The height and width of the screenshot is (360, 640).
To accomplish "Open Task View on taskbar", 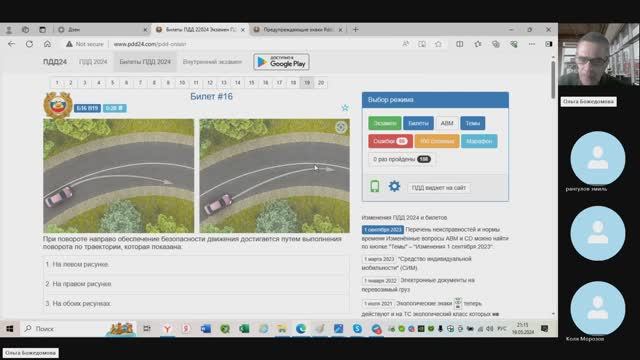I will coord(147,329).
